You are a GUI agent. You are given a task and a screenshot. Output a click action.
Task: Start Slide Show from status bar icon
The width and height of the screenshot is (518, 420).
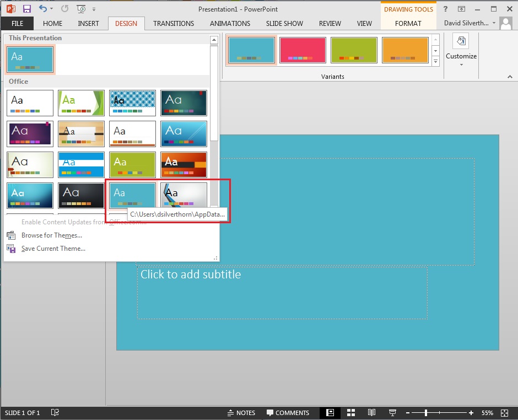point(392,412)
